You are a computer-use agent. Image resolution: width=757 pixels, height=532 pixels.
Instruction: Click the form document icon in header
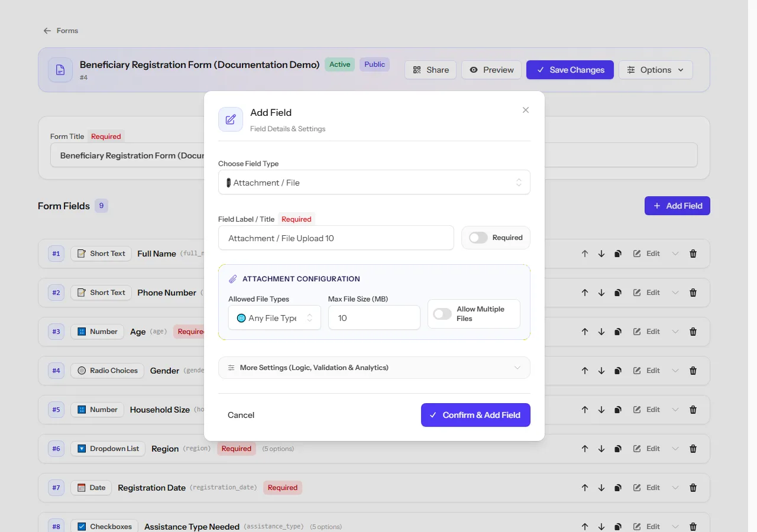pyautogui.click(x=60, y=70)
